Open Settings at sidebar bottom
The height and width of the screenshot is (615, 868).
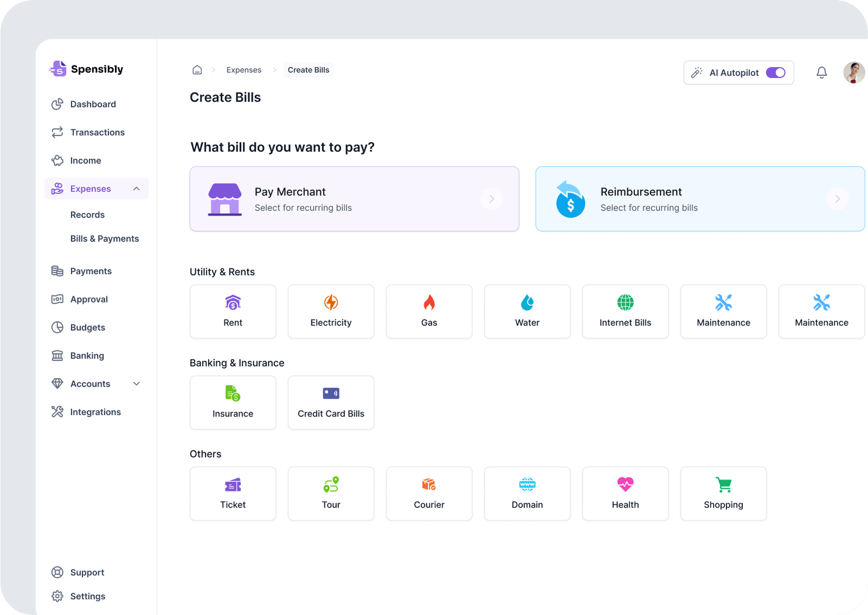click(x=87, y=596)
